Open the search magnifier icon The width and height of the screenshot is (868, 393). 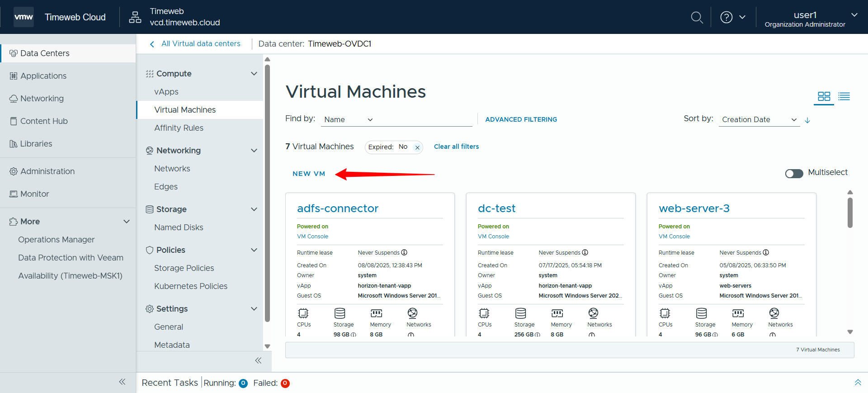(x=697, y=18)
